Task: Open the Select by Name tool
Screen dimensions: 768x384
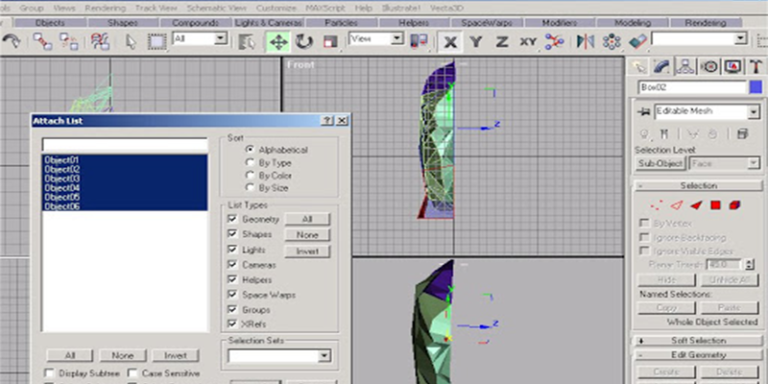Action: pyautogui.click(x=247, y=42)
